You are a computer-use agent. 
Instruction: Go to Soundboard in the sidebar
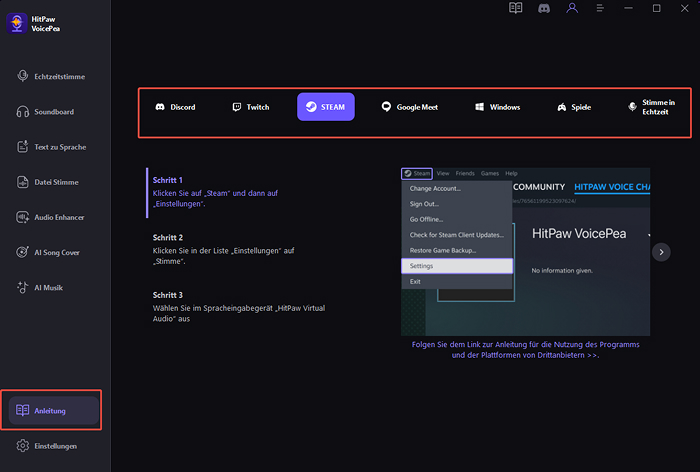coord(54,112)
